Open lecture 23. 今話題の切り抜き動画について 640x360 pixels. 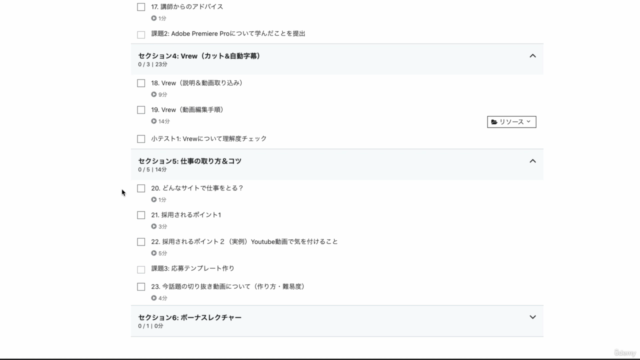pyautogui.click(x=229, y=287)
